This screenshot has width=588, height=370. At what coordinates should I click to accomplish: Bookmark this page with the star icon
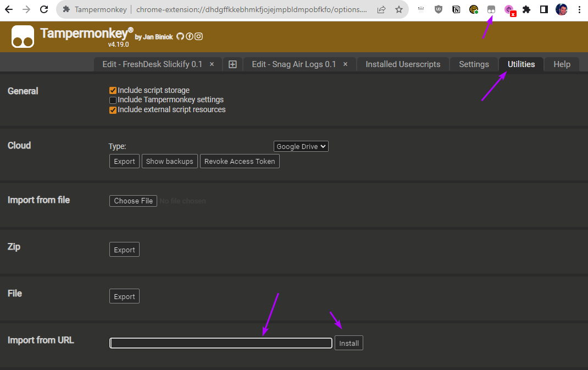[399, 9]
